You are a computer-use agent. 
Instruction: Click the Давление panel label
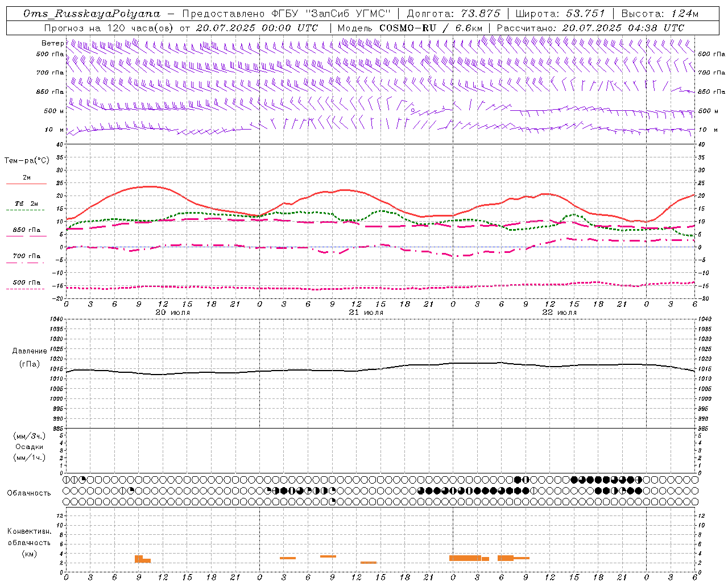(x=30, y=351)
